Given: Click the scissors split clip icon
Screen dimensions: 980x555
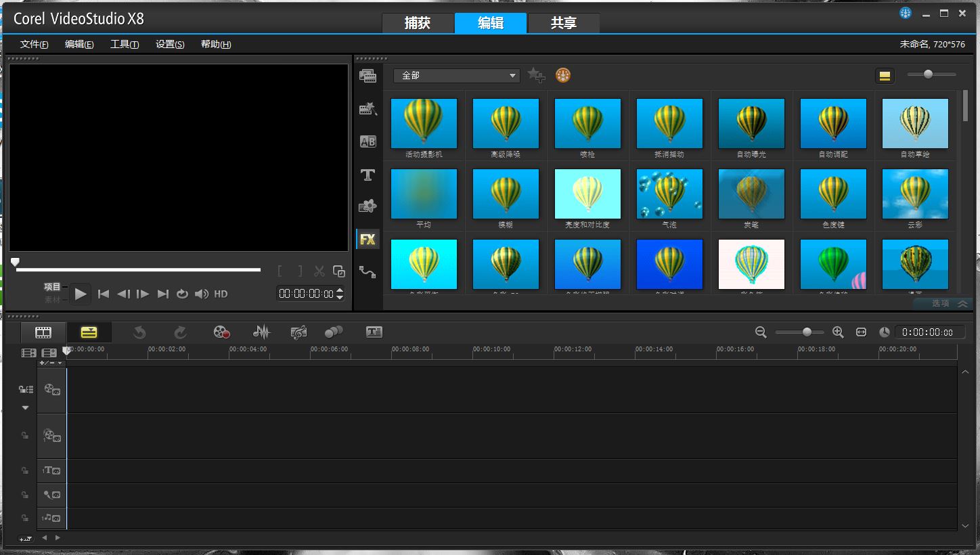Looking at the screenshot, I should coord(319,271).
